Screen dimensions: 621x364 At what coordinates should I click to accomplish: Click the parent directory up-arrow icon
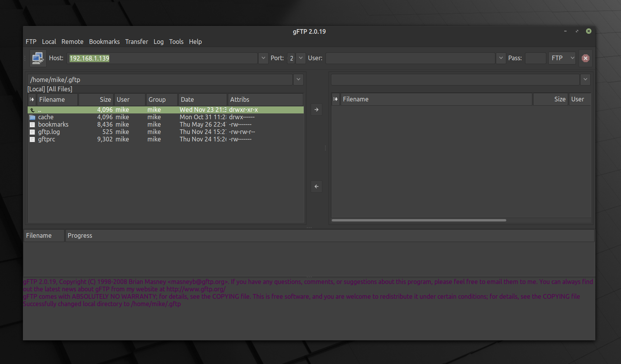coord(33,110)
